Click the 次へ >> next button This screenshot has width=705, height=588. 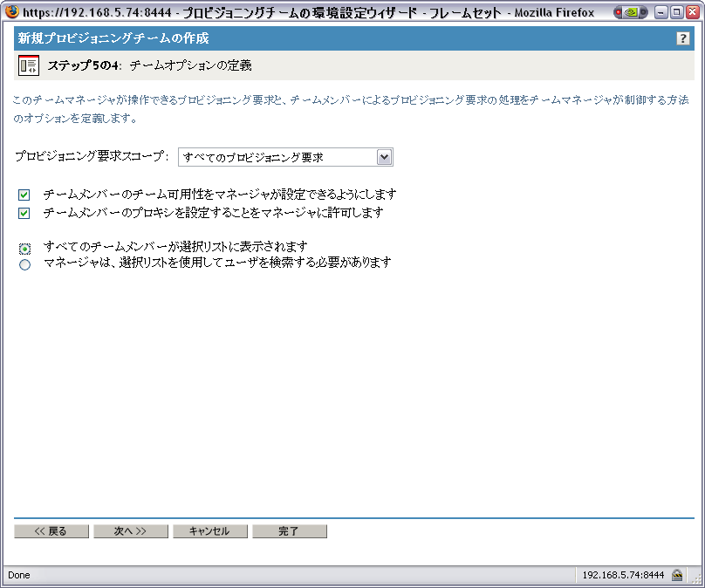click(x=131, y=531)
